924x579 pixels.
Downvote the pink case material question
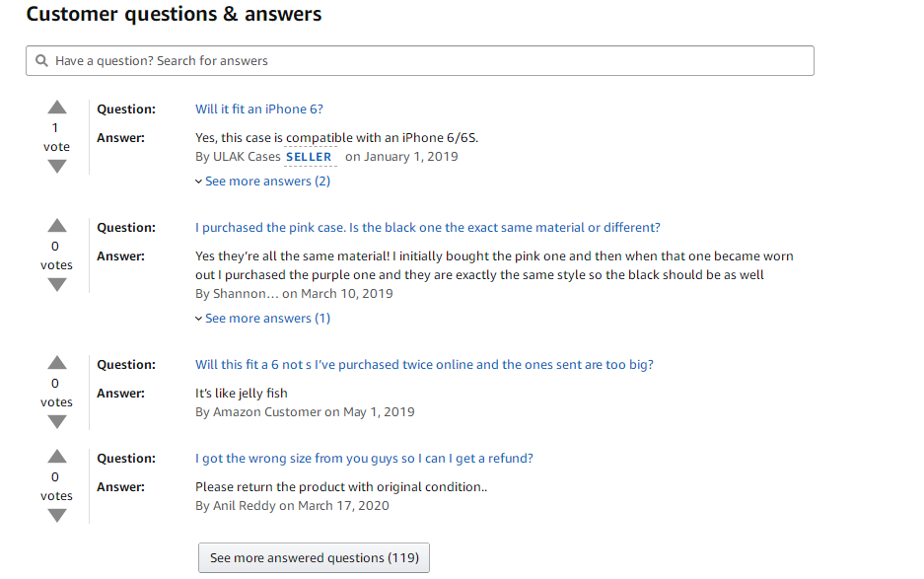tap(57, 285)
